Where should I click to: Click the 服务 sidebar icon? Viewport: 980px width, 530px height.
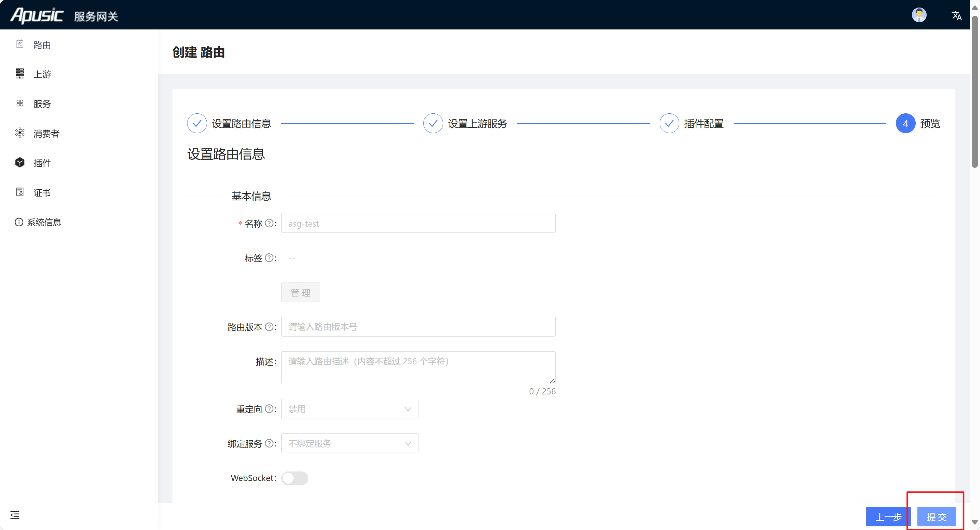(x=20, y=103)
